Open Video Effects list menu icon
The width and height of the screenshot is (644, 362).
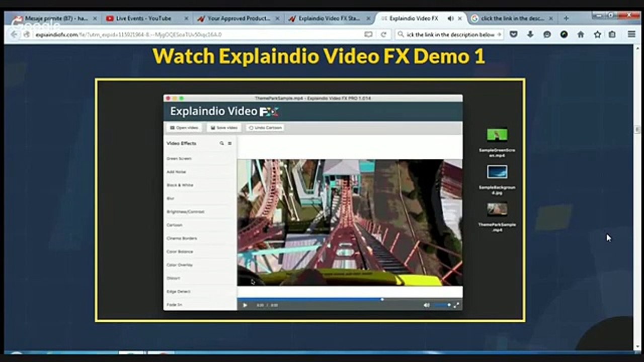click(230, 143)
